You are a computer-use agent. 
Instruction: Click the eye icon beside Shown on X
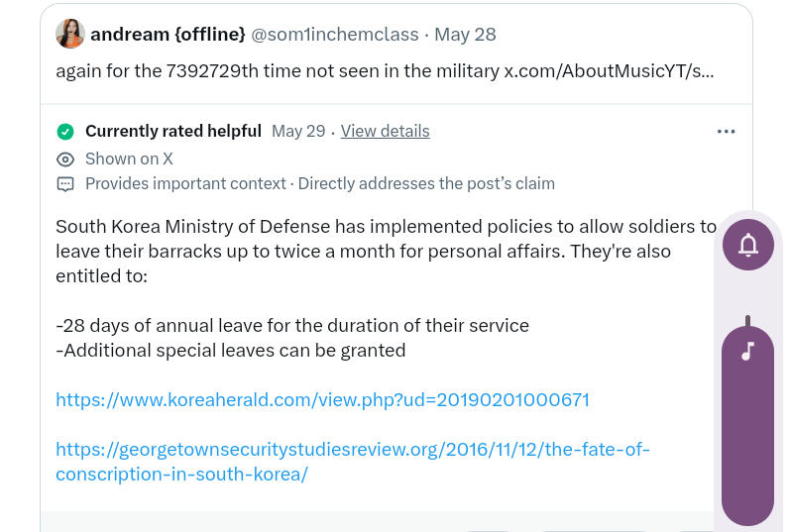[65, 159]
